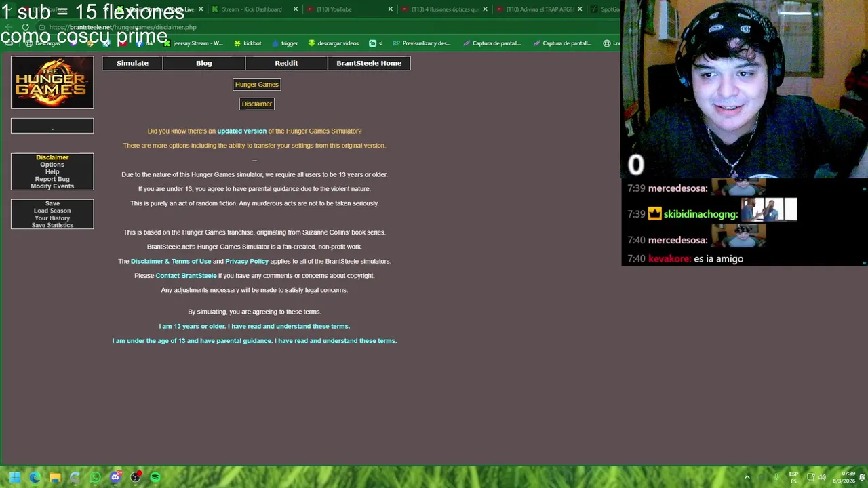Click kevakore's chat message 'es ia amigo'
The width and height of the screenshot is (868, 488).
coord(718,259)
